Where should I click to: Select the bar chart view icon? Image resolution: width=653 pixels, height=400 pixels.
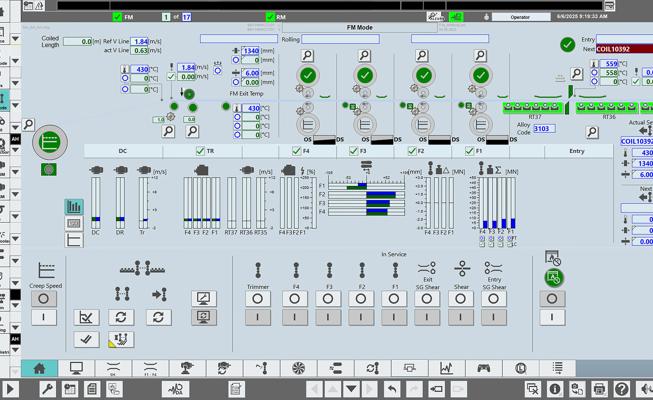[x=74, y=207]
